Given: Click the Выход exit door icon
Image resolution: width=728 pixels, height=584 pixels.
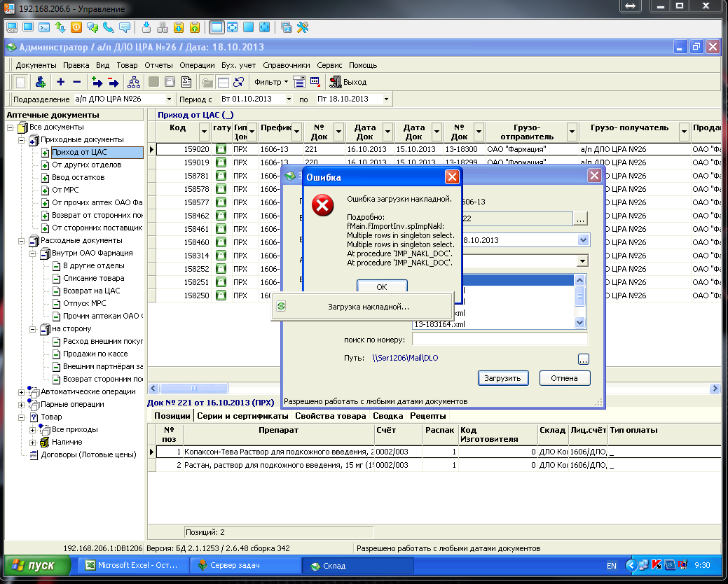Looking at the screenshot, I should pos(335,82).
